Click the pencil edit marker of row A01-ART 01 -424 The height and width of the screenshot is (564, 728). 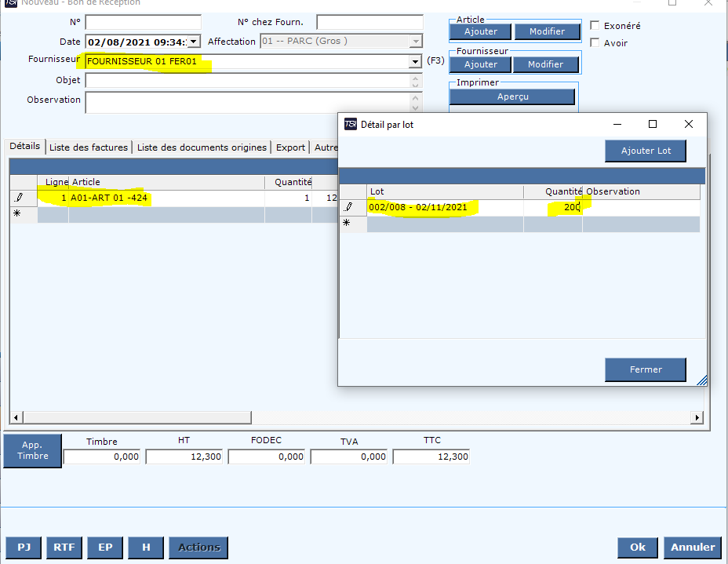[19, 198]
